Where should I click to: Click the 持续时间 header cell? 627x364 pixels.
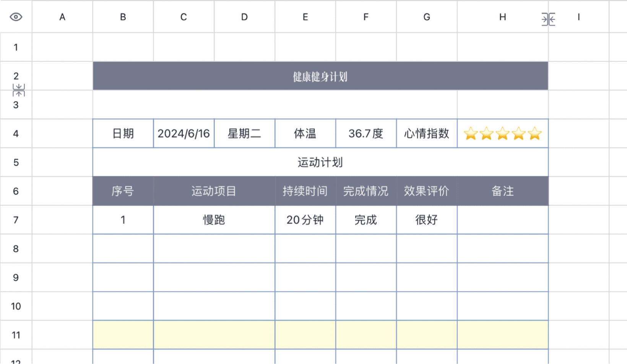(x=305, y=191)
